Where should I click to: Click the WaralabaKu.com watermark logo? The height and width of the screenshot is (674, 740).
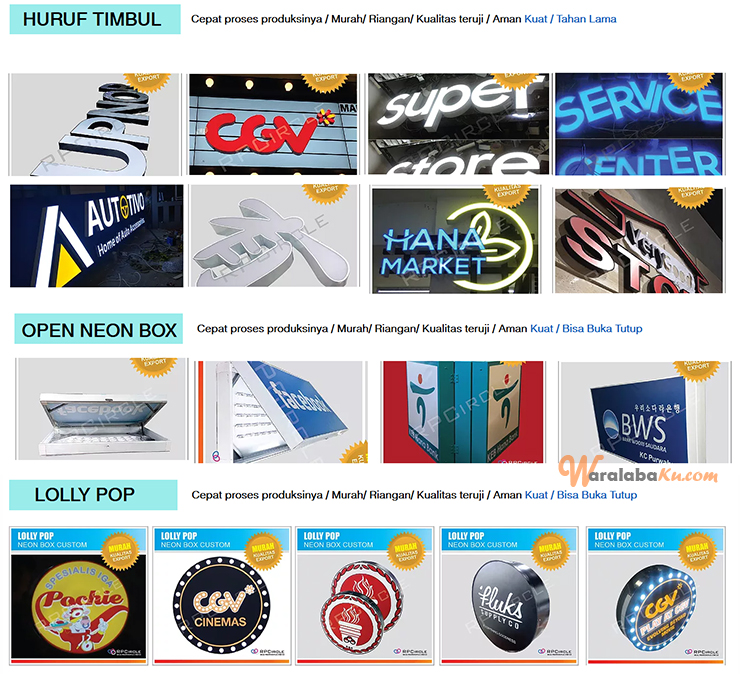[638, 472]
